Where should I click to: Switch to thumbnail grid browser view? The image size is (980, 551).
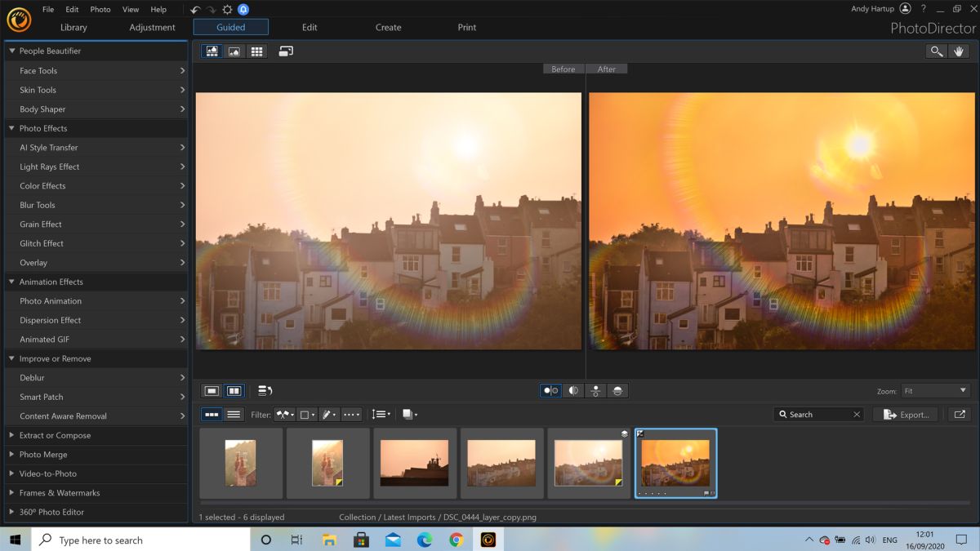tap(256, 51)
